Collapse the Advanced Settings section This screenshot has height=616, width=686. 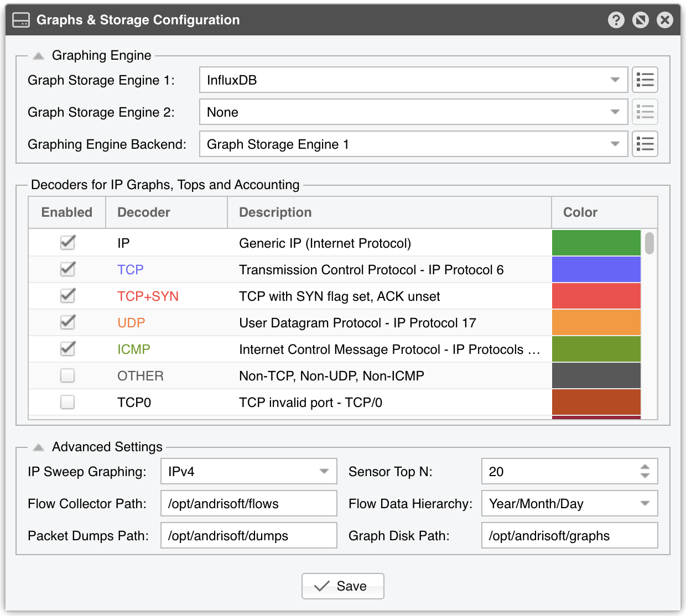tap(38, 447)
